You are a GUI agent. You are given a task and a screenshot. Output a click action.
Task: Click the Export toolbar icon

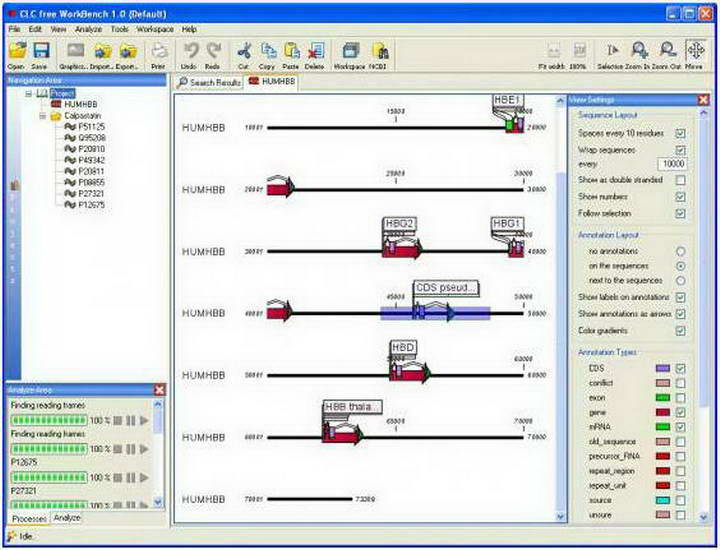coord(128,51)
